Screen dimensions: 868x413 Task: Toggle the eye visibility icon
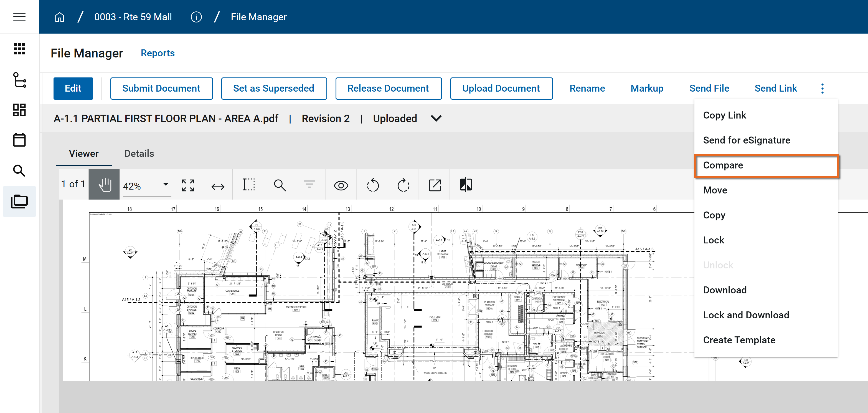pyautogui.click(x=341, y=185)
